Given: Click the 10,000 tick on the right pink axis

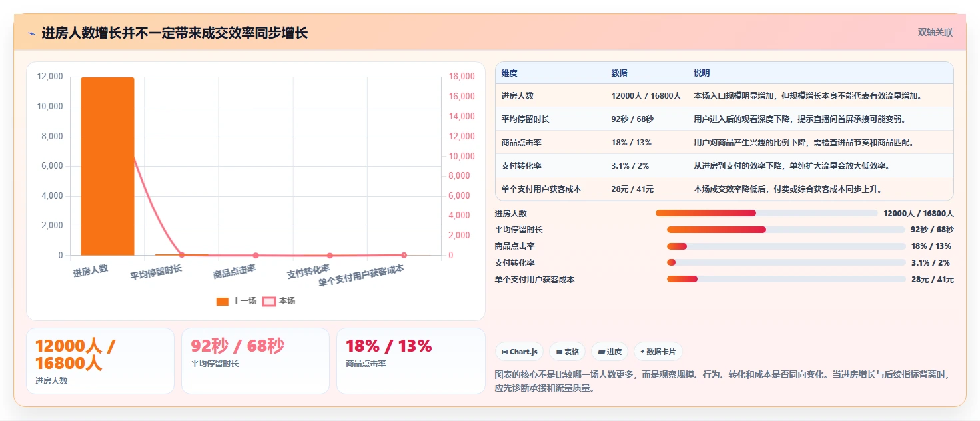Looking at the screenshot, I should (x=461, y=156).
